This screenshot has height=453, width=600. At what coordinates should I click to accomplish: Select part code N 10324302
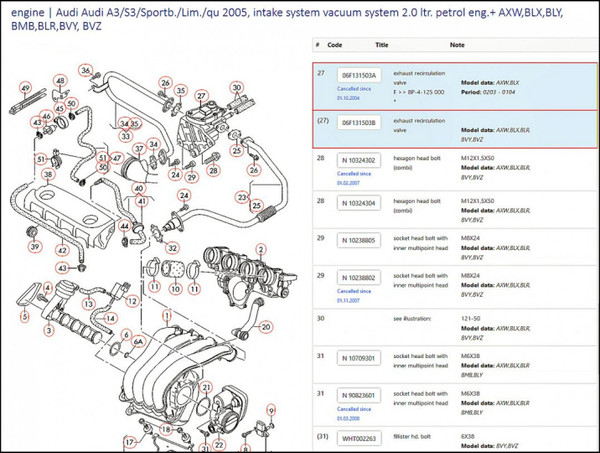[358, 160]
